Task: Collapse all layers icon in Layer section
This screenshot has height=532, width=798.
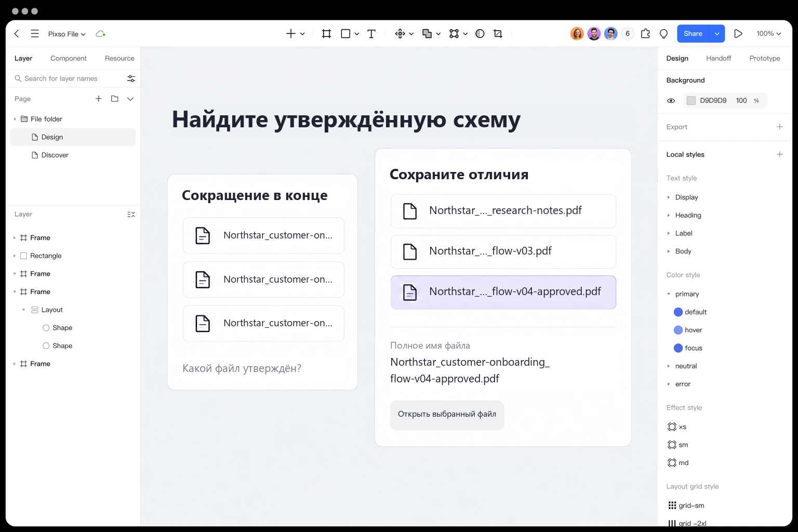Action: click(x=131, y=214)
